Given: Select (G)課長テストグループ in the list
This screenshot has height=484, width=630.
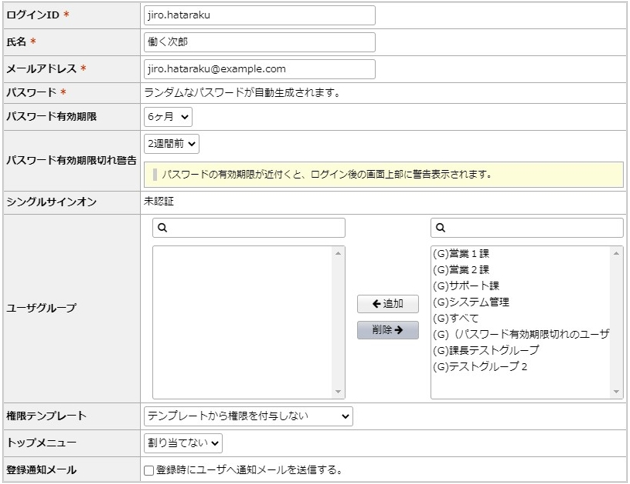Looking at the screenshot, I should (486, 351).
